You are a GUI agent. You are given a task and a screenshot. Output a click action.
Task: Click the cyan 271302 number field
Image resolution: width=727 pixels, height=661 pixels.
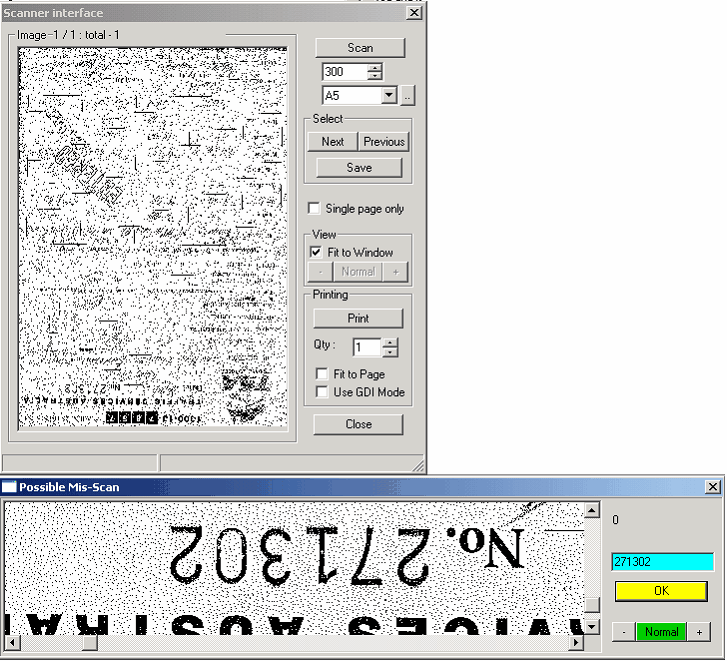pyautogui.click(x=663, y=562)
